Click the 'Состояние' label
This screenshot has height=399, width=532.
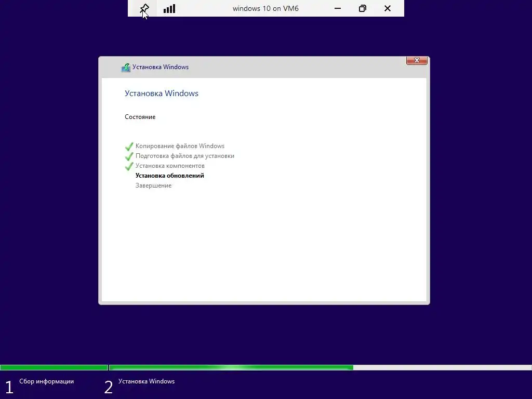click(x=140, y=117)
